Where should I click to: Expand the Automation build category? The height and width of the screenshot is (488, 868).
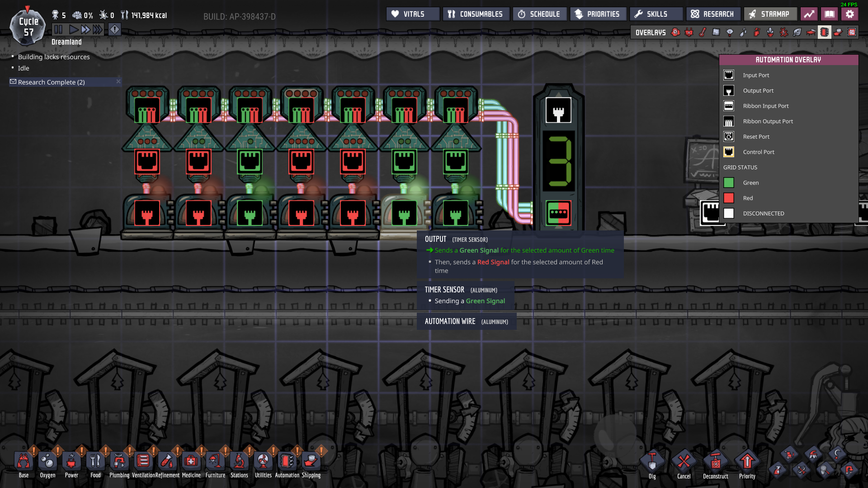coord(287,461)
